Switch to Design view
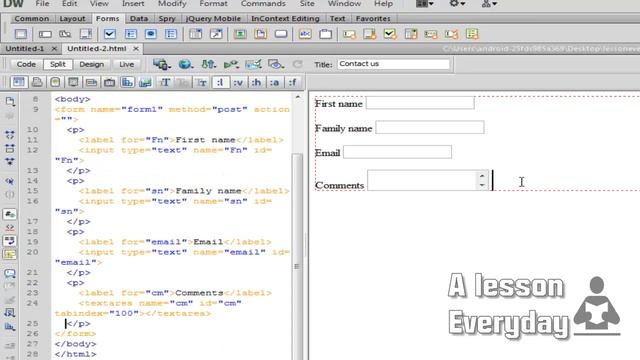The width and height of the screenshot is (640, 360). [x=91, y=64]
